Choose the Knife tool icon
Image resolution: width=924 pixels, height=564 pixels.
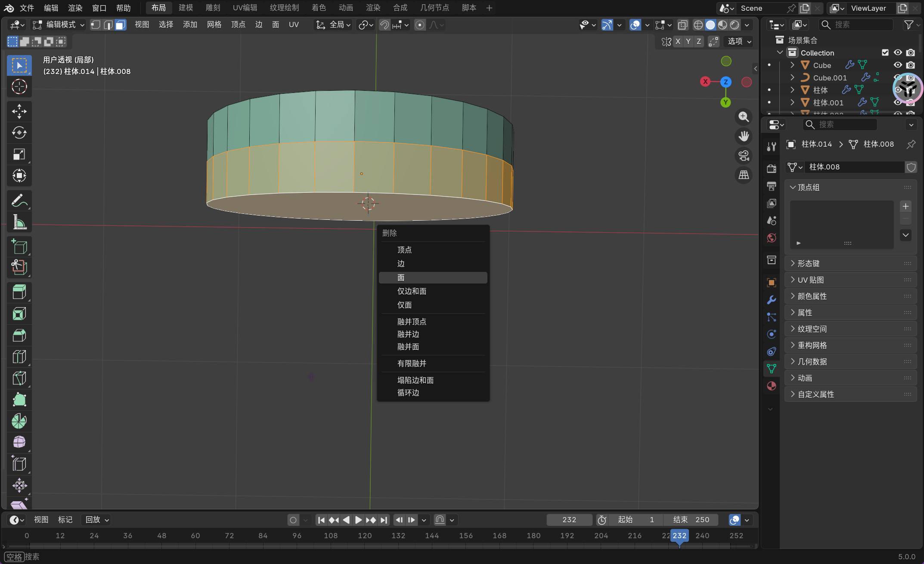[x=19, y=378]
